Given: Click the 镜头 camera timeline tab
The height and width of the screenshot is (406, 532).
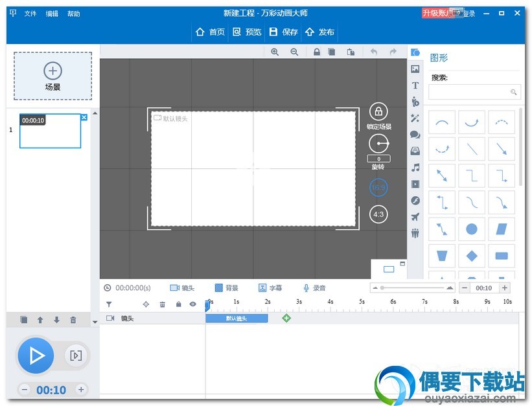Looking at the screenshot, I should pyautogui.click(x=182, y=288).
